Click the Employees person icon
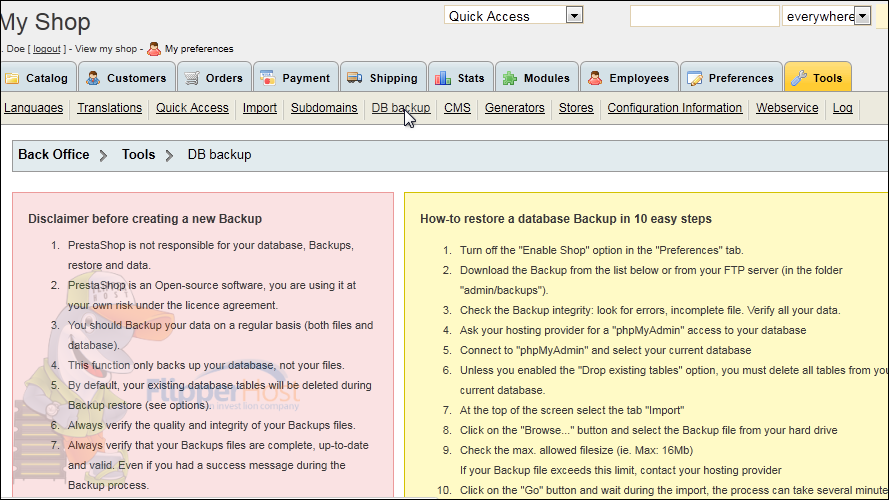 click(x=595, y=78)
